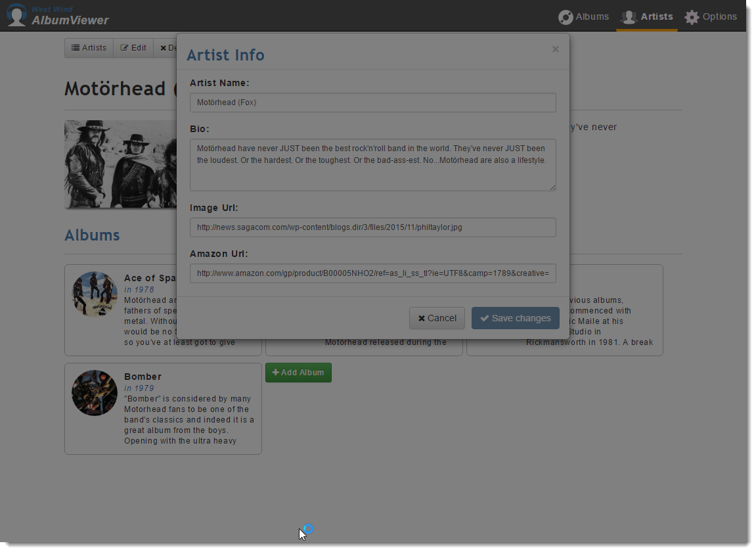Click the Ace of Spades album cover
The height and width of the screenshot is (552, 756).
tap(94, 294)
